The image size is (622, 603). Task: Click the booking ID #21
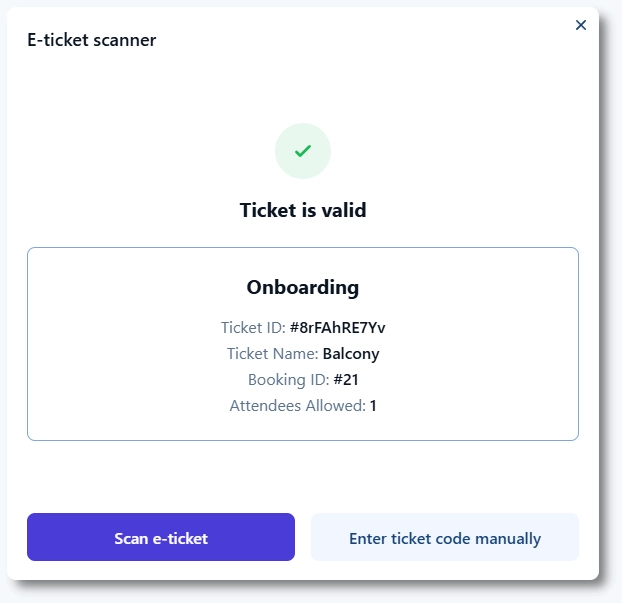(x=345, y=379)
